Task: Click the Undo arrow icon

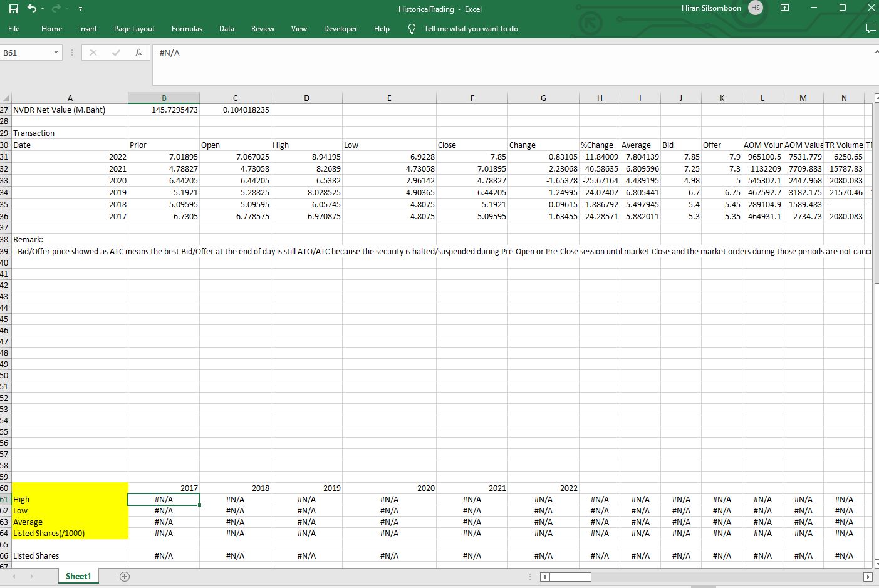Action: pyautogui.click(x=31, y=9)
